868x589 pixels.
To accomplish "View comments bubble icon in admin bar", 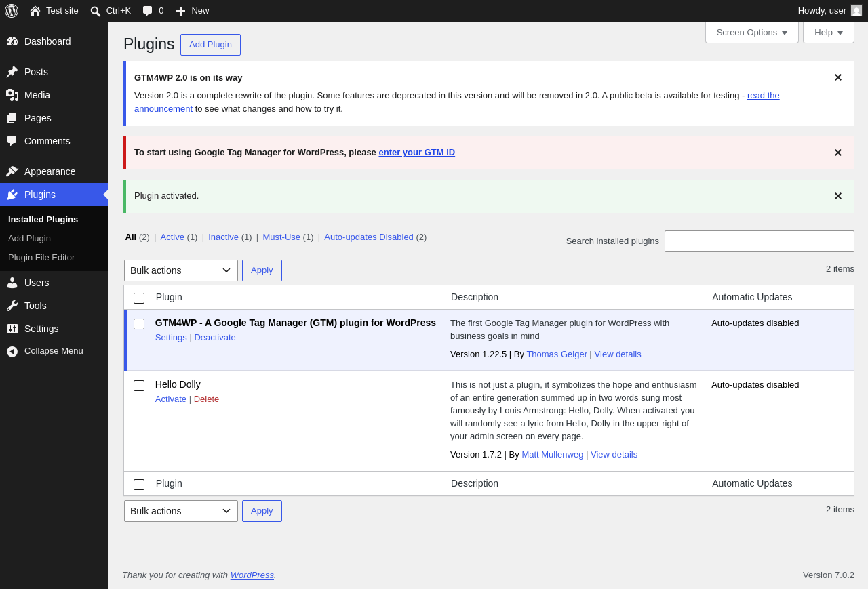I will pyautogui.click(x=148, y=11).
